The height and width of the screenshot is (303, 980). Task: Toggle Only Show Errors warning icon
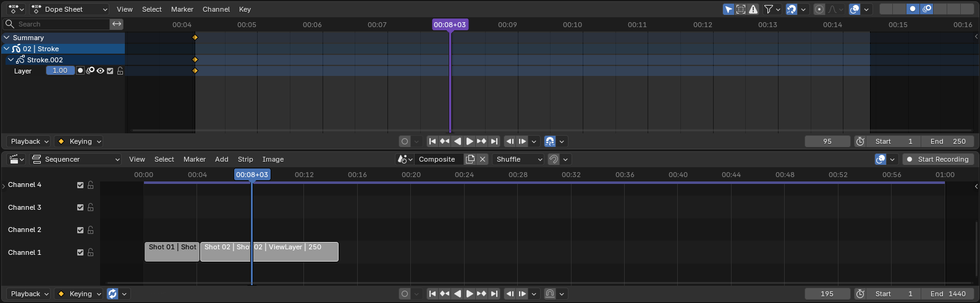click(753, 9)
